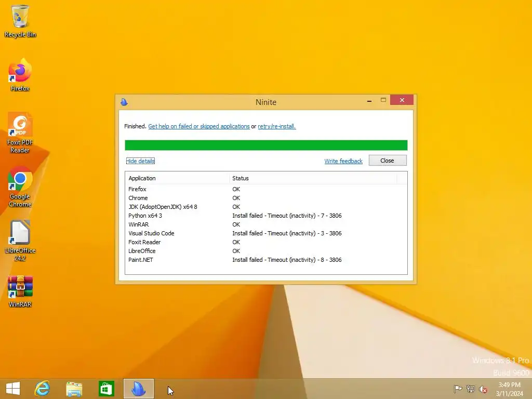Image resolution: width=532 pixels, height=399 pixels.
Task: Select the LibreOffice row in the list
Action: (x=266, y=251)
